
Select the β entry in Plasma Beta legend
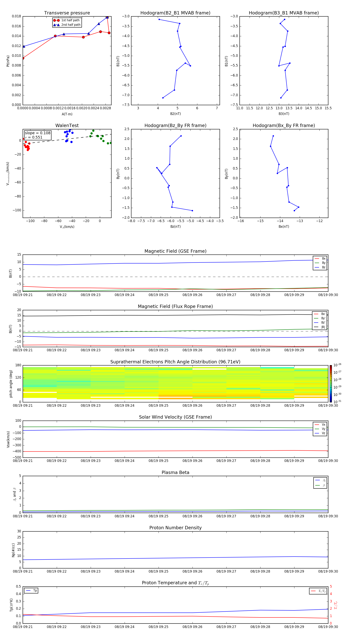pyautogui.click(x=320, y=485)
